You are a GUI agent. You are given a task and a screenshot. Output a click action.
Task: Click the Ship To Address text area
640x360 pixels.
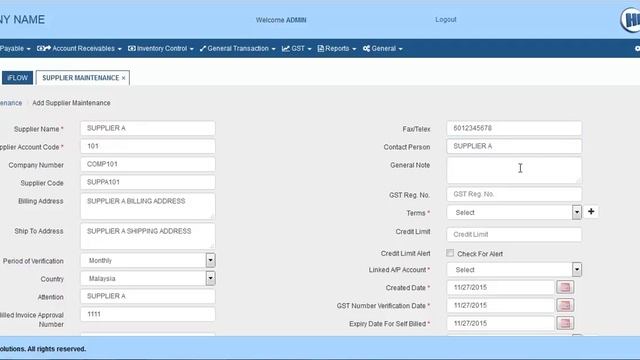click(148, 236)
